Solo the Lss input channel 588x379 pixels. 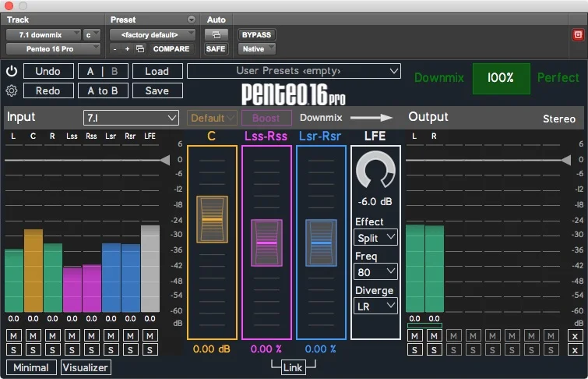(72, 350)
